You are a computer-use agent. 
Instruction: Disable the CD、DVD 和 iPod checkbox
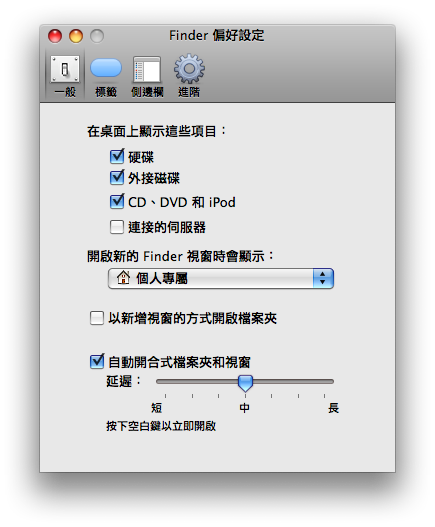(x=117, y=202)
